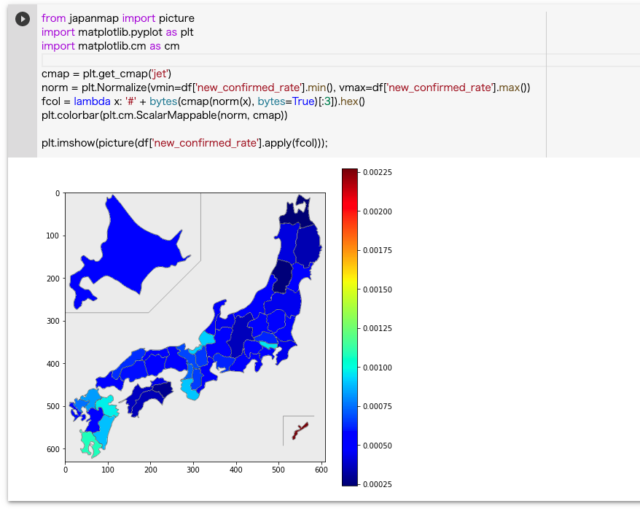Click colorbar tick label 0.00175
640x509 pixels.
point(378,250)
